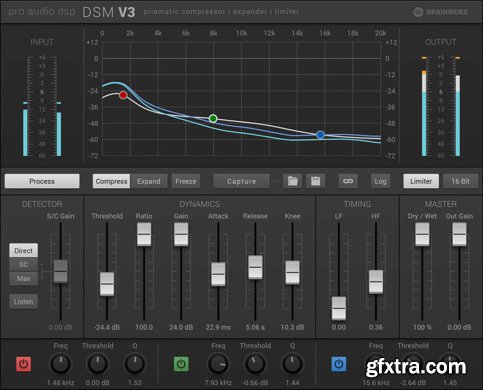Enable Compress mode
The width and height of the screenshot is (483, 390).
(x=111, y=181)
